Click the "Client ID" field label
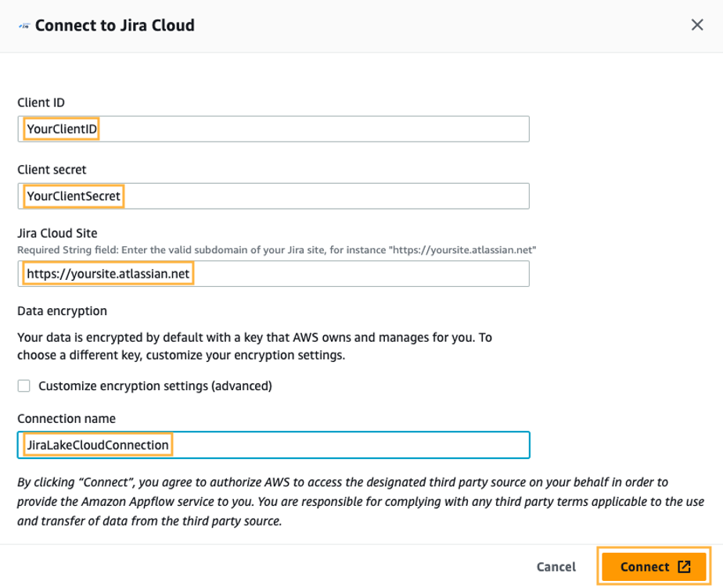 tap(41, 102)
